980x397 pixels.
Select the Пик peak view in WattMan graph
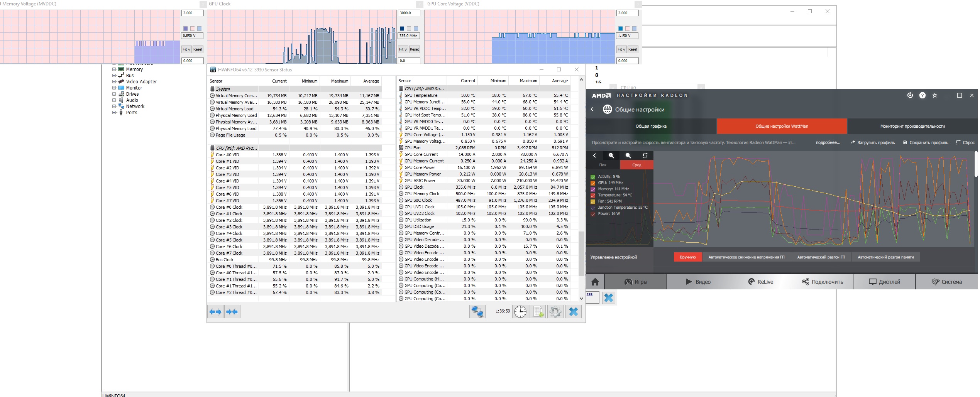click(x=603, y=165)
